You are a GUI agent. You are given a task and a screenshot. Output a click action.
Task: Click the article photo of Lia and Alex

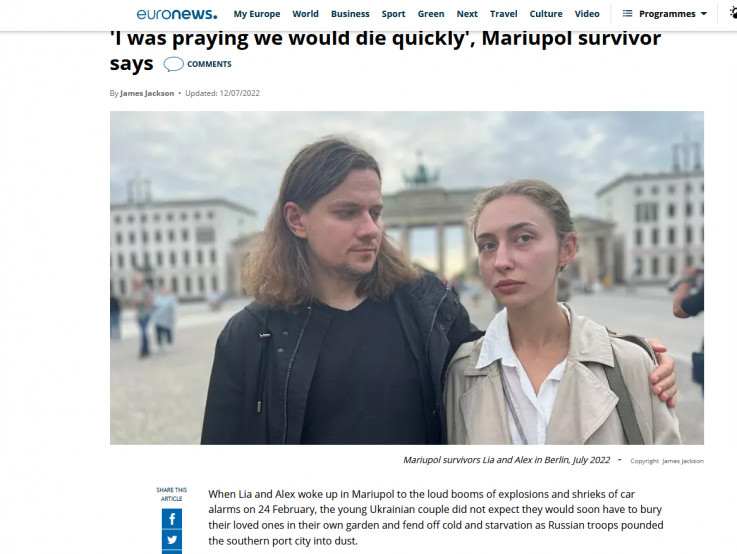click(407, 278)
